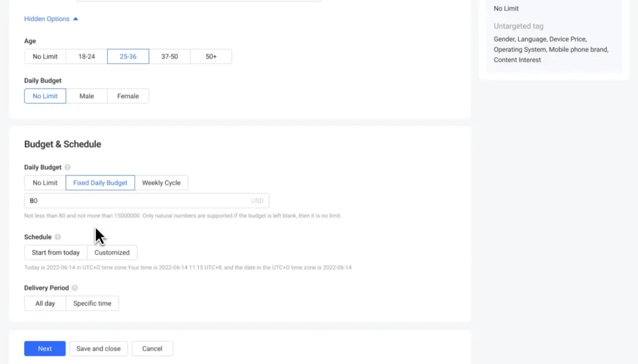Select the 25-36 age option
The height and width of the screenshot is (364, 638).
point(128,57)
